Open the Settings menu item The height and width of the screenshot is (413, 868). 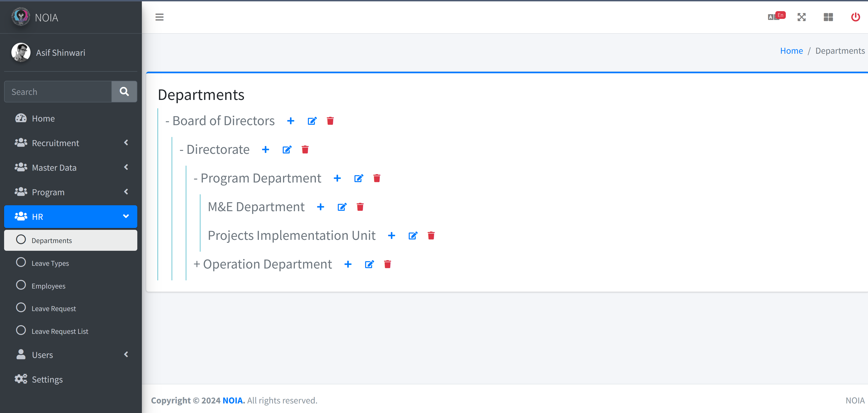pos(47,379)
